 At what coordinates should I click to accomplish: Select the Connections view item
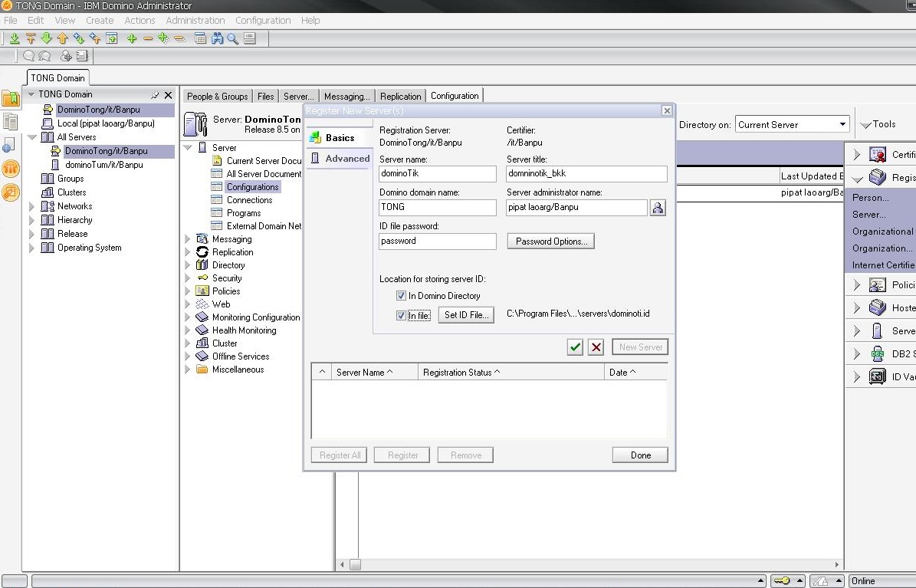[249, 200]
